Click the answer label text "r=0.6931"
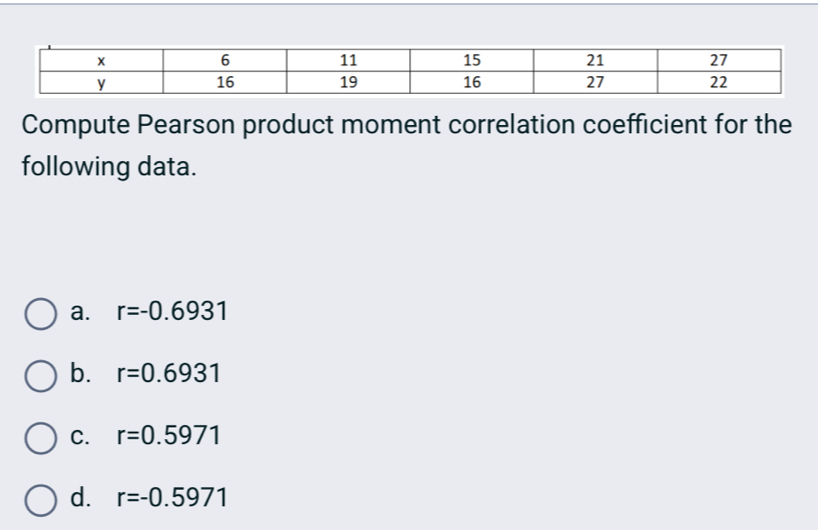Image resolution: width=818 pixels, height=530 pixels. click(x=168, y=375)
